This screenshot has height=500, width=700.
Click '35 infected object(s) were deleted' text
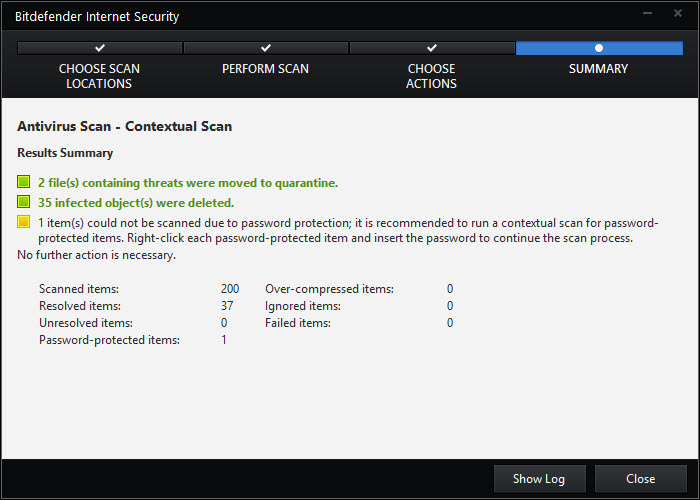coord(136,203)
